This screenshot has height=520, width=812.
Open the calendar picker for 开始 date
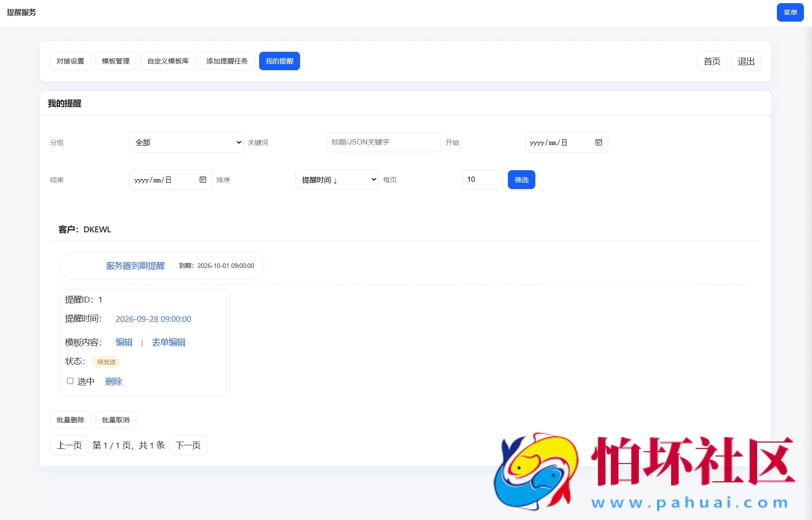tap(598, 142)
